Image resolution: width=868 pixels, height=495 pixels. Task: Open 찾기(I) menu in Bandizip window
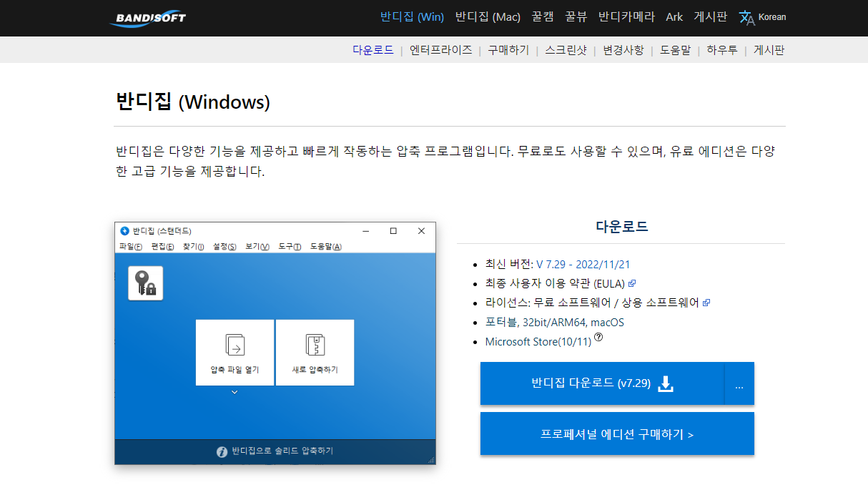[x=194, y=246]
